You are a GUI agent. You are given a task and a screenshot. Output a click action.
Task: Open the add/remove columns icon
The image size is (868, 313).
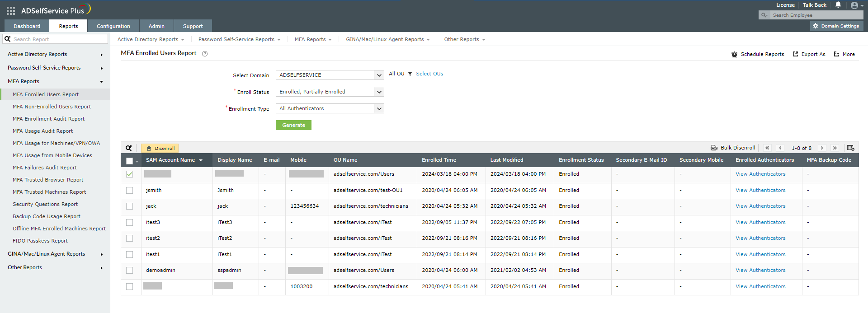click(x=850, y=148)
